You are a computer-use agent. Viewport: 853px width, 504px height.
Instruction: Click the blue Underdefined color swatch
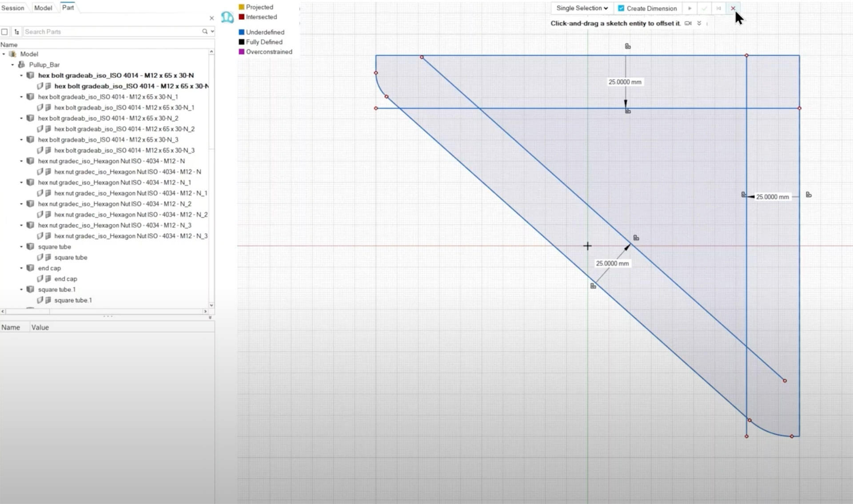point(241,32)
